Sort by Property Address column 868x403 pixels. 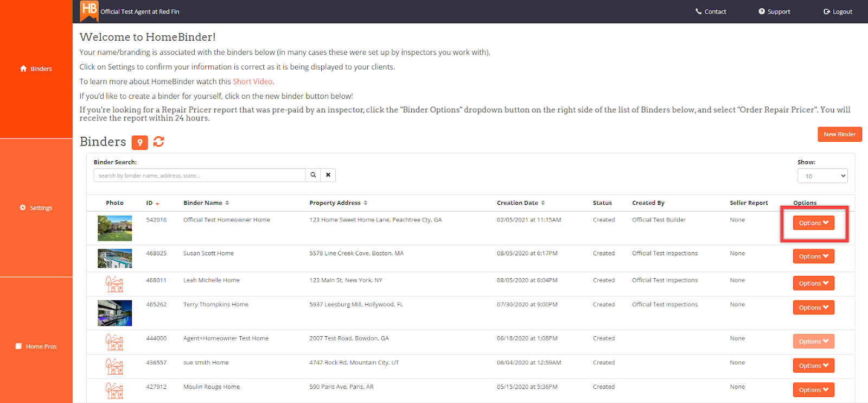[x=339, y=203]
